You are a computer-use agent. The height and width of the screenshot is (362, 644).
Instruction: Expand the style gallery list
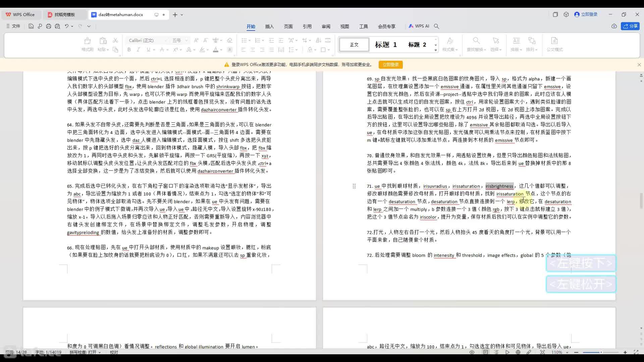436,50
